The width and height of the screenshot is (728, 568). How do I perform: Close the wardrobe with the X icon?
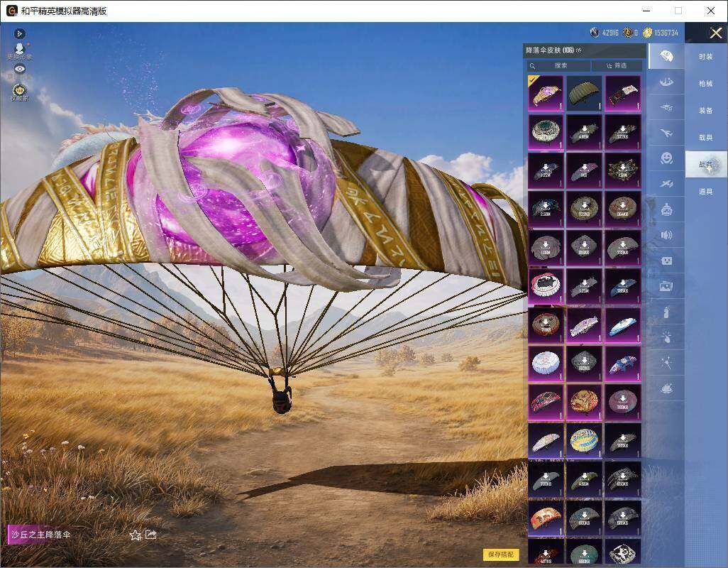715,33
